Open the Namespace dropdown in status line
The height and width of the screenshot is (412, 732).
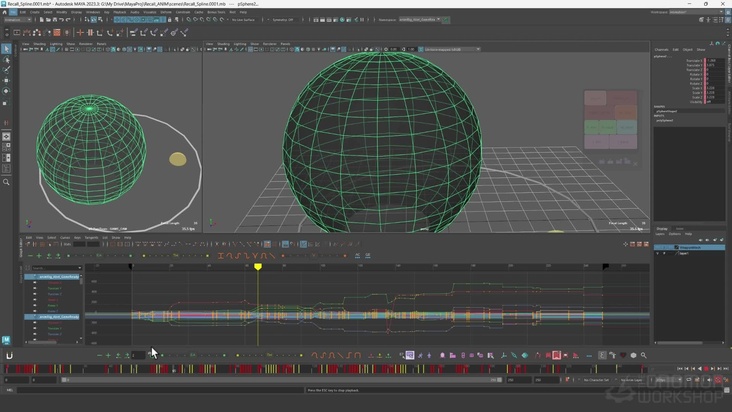[x=420, y=20]
